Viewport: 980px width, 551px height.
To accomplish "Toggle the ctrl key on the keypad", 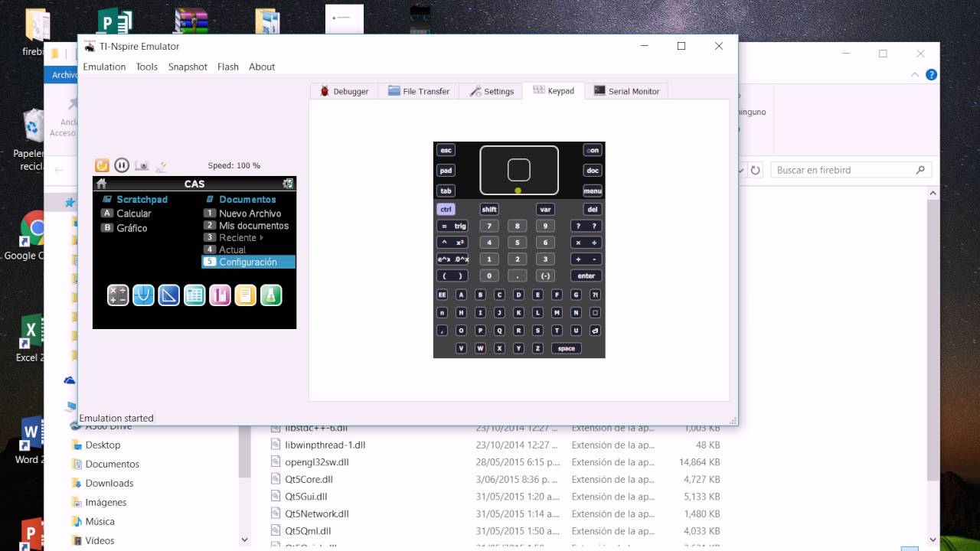I will click(446, 209).
